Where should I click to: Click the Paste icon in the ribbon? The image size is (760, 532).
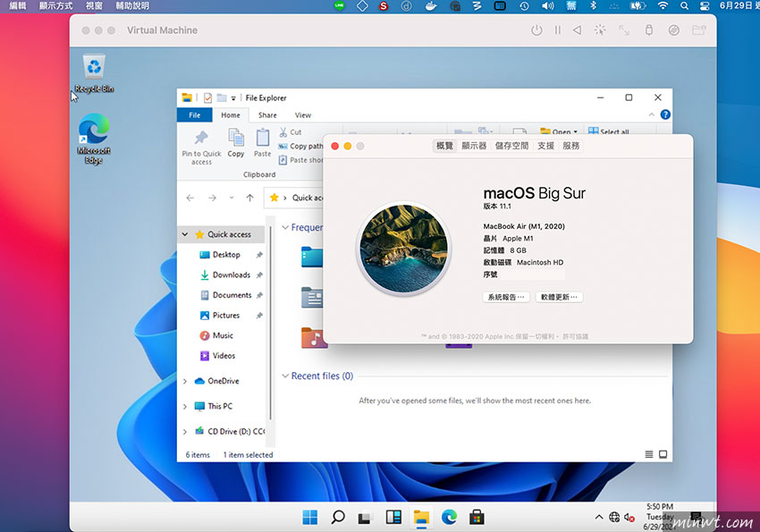tap(263, 143)
